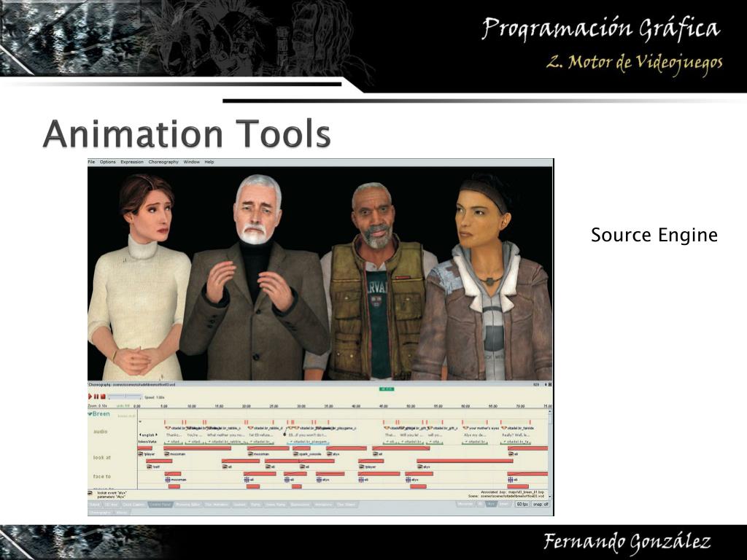Switch to the Flex Sliders tab
Screen dimensions: 747x560
tap(347, 505)
